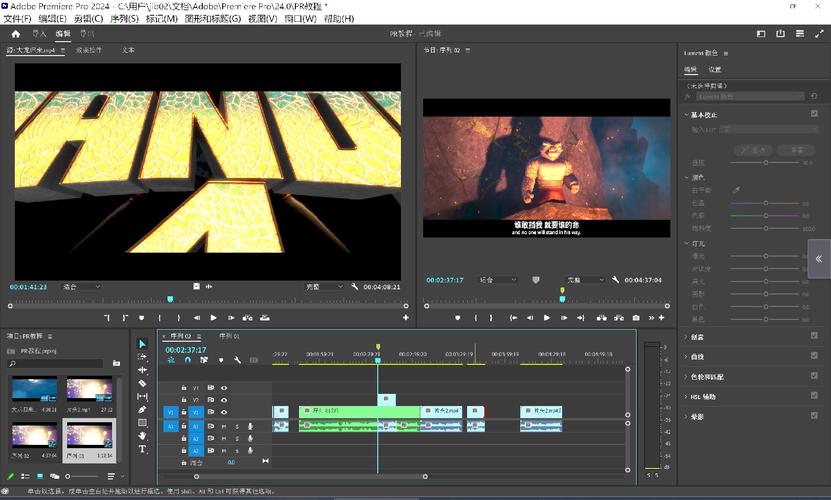Open source monitor zoom level dropdown

[82, 286]
